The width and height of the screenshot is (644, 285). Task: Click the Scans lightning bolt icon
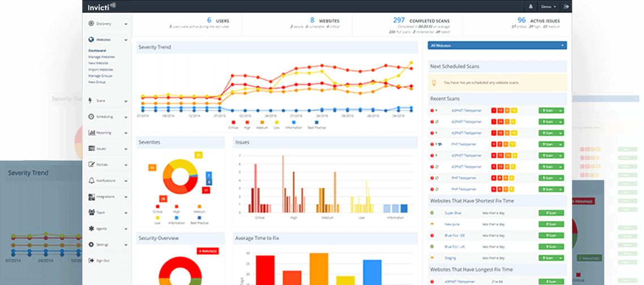pyautogui.click(x=91, y=100)
